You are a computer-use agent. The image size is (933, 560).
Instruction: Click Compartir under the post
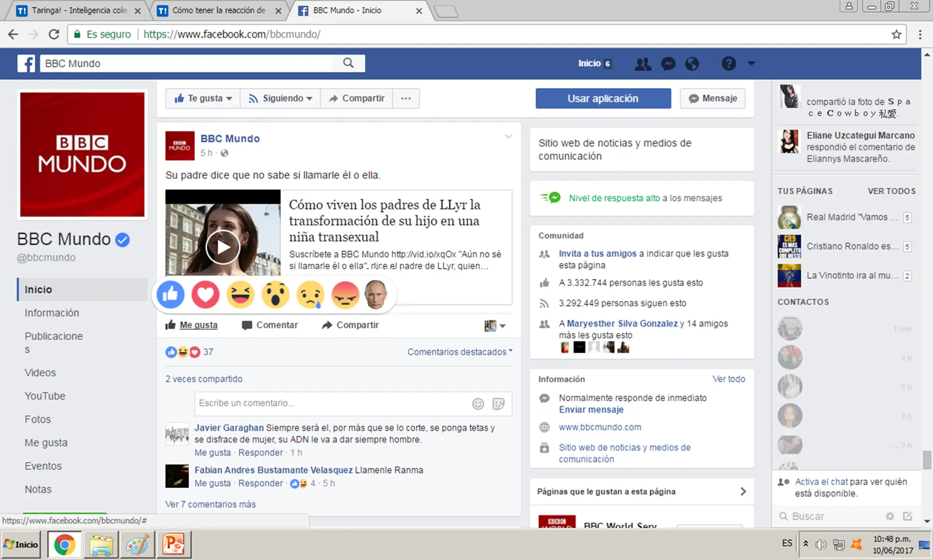click(x=350, y=325)
